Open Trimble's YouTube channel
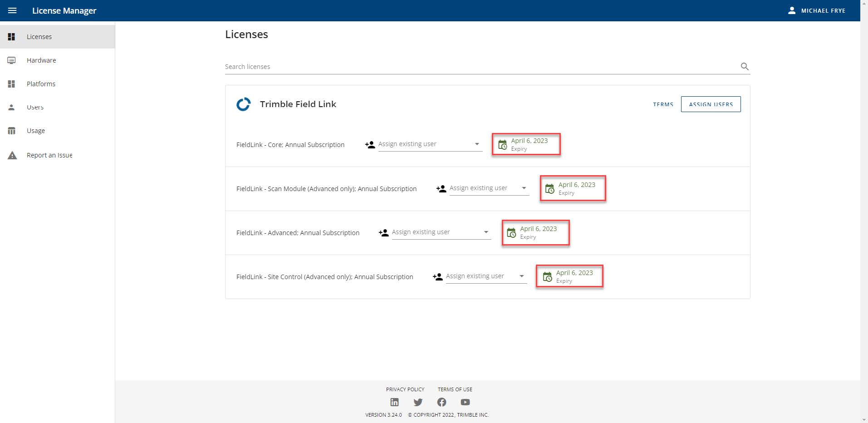The height and width of the screenshot is (423, 868). point(465,402)
